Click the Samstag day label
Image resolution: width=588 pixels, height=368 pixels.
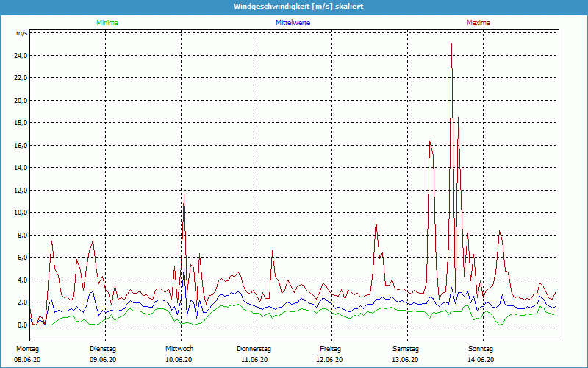(x=406, y=349)
